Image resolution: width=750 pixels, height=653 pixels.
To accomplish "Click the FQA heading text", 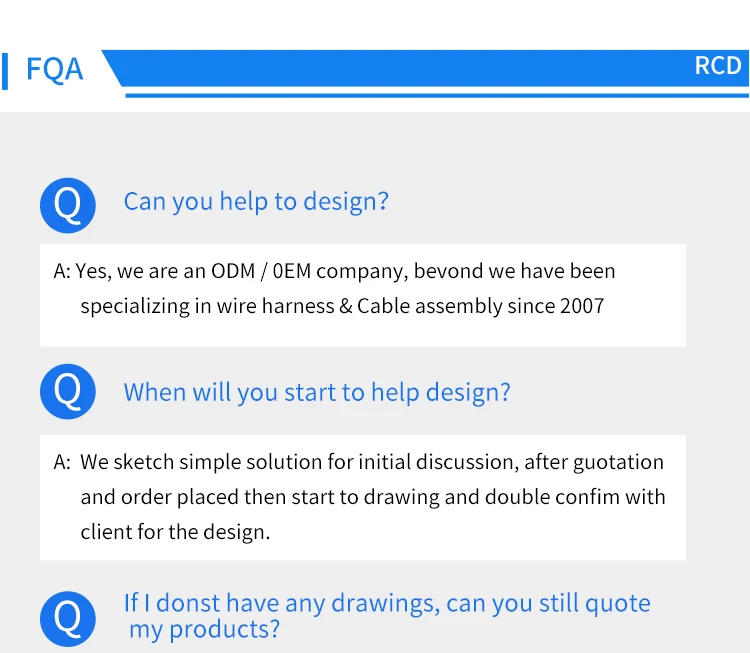I will pyautogui.click(x=55, y=69).
